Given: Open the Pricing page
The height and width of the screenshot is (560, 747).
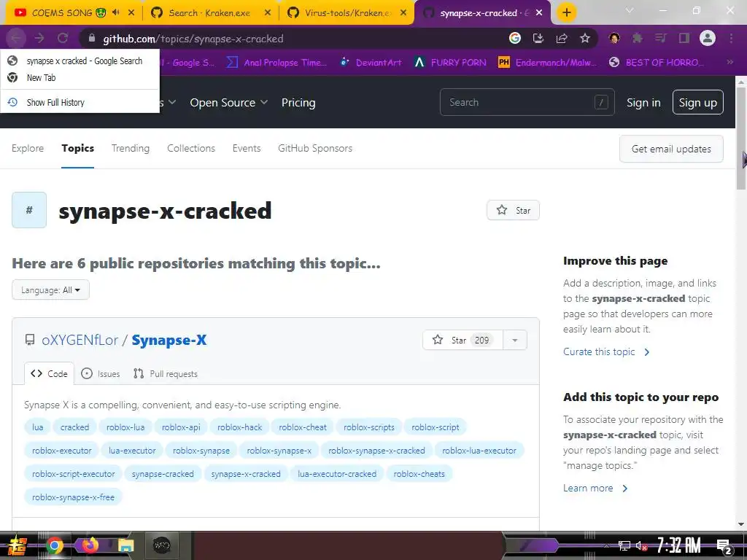Looking at the screenshot, I should click(298, 102).
